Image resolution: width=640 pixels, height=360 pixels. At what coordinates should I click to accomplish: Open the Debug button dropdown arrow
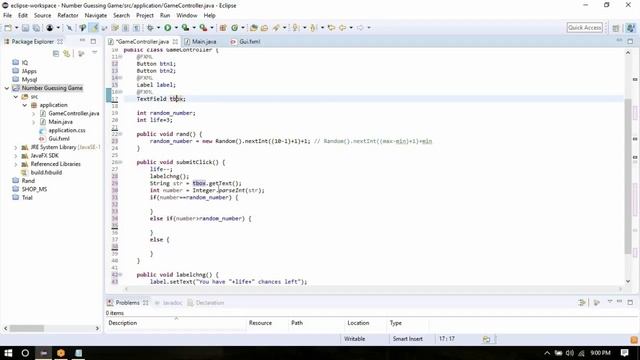(x=158, y=28)
